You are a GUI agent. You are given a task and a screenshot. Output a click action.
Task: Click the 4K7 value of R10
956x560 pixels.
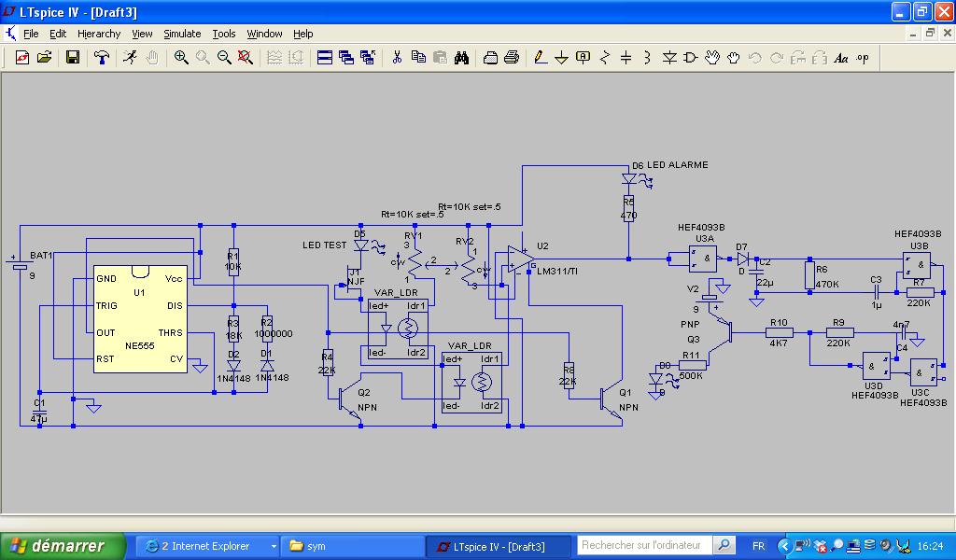(x=779, y=343)
